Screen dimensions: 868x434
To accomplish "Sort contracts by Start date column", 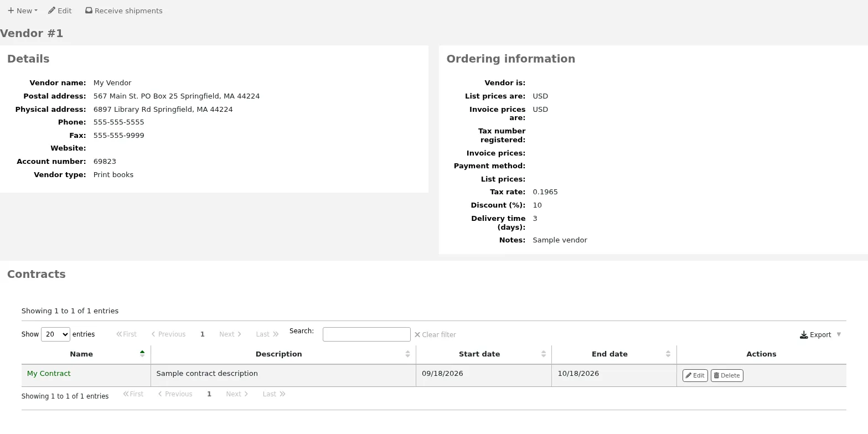I will pos(484,354).
